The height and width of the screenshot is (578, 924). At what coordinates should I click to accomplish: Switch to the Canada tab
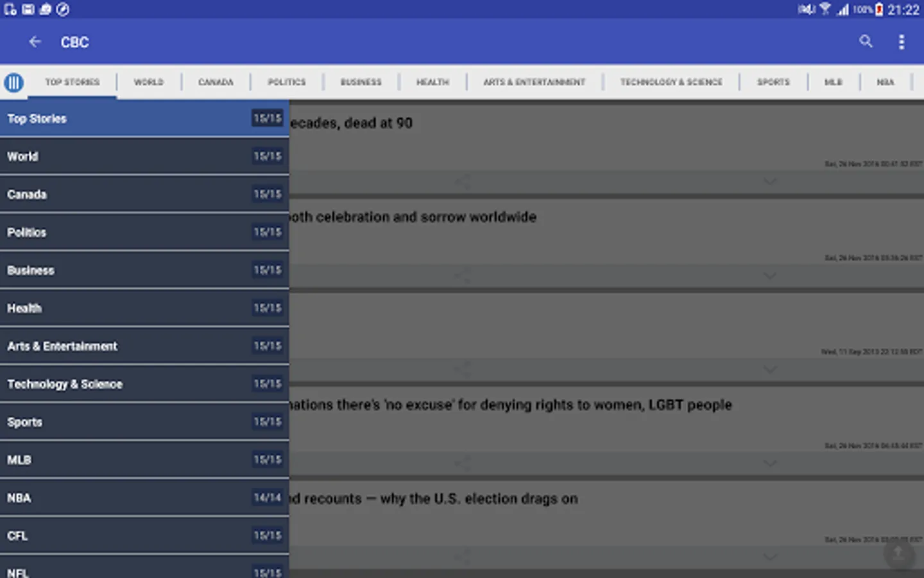216,82
